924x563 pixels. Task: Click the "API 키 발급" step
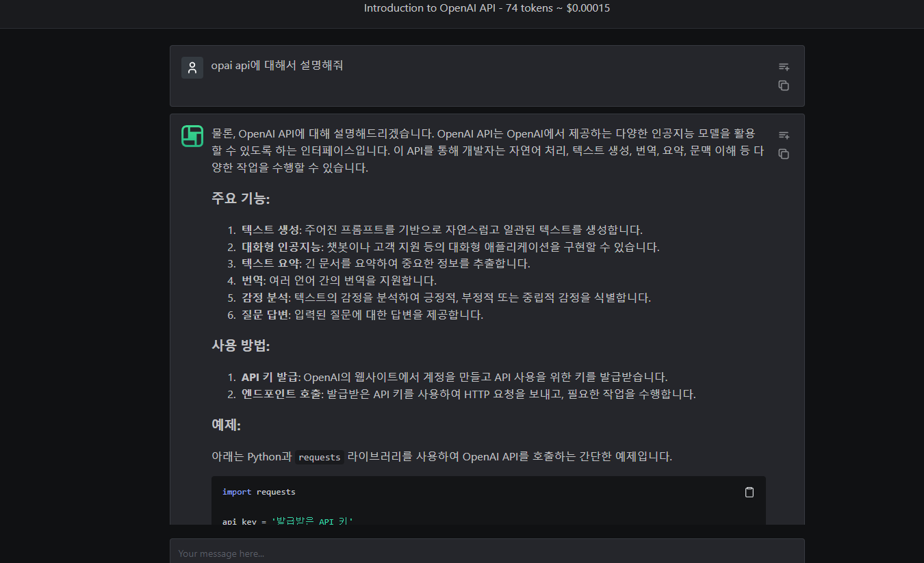454,377
